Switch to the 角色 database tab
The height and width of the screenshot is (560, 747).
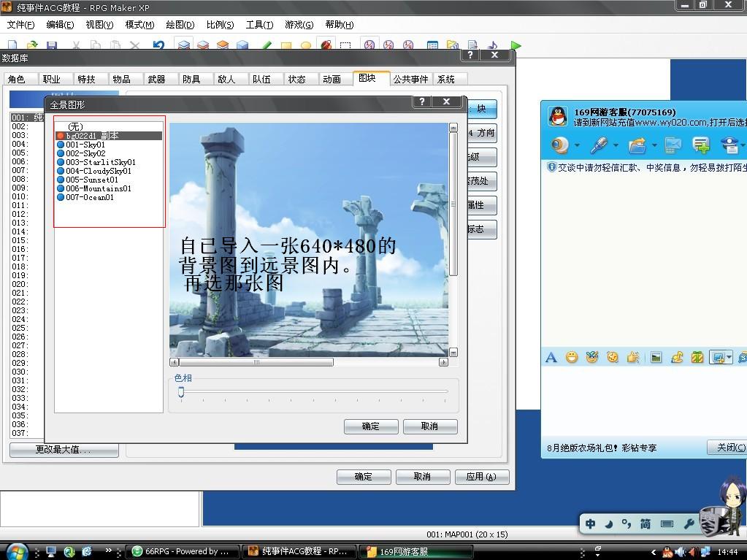pyautogui.click(x=17, y=79)
